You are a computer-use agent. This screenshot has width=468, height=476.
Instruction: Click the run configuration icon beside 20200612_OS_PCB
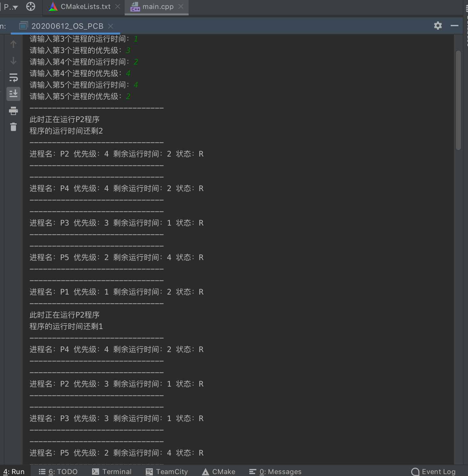23,26
